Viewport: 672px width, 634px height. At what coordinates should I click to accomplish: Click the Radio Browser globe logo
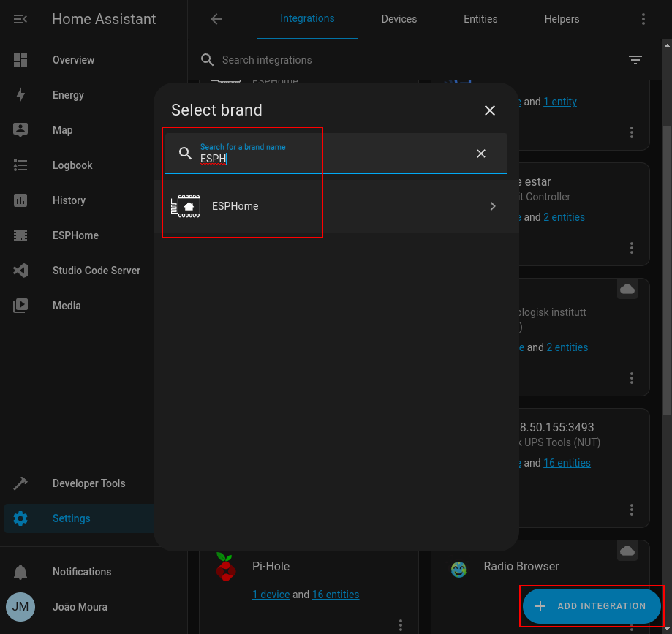pyautogui.click(x=458, y=569)
